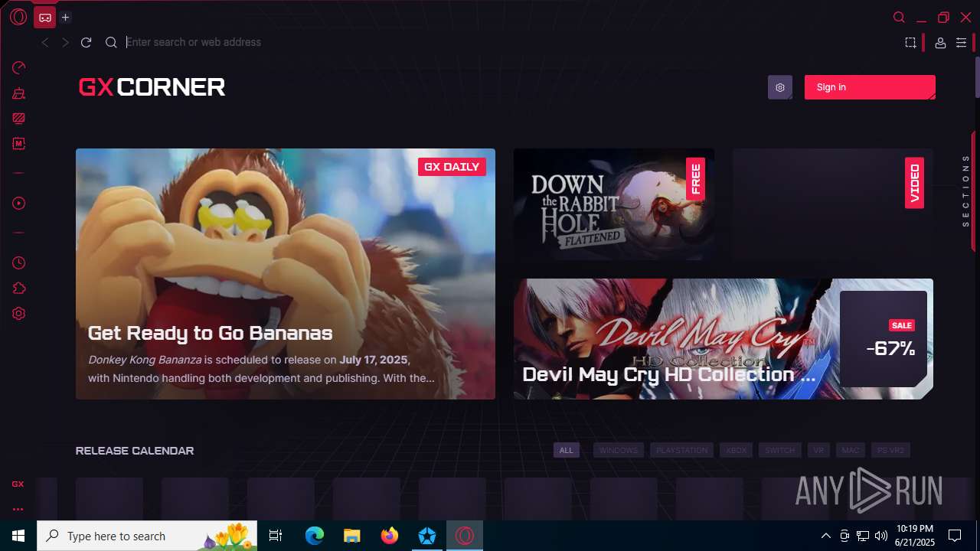
Task: Open the VIDEO card
Action: 833,204
